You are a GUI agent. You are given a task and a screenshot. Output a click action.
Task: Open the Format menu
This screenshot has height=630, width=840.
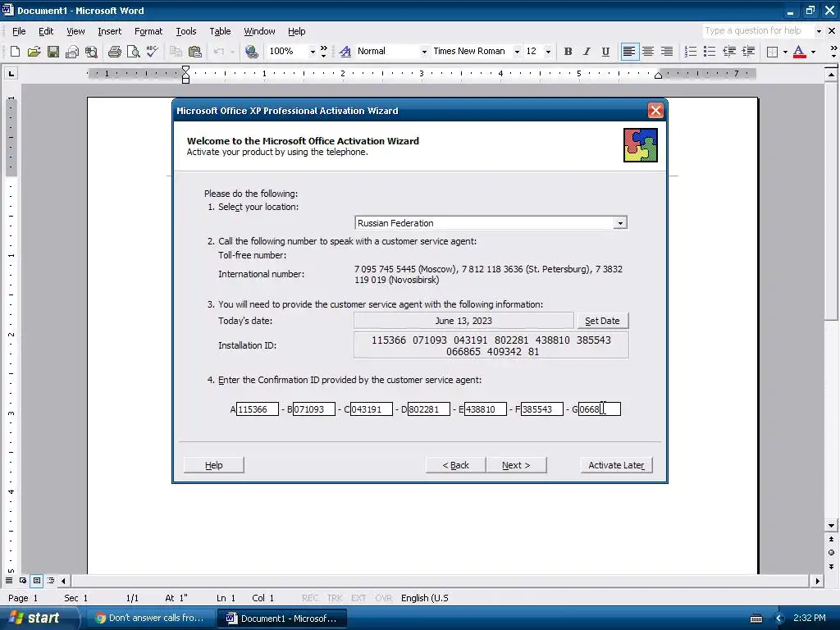148,31
